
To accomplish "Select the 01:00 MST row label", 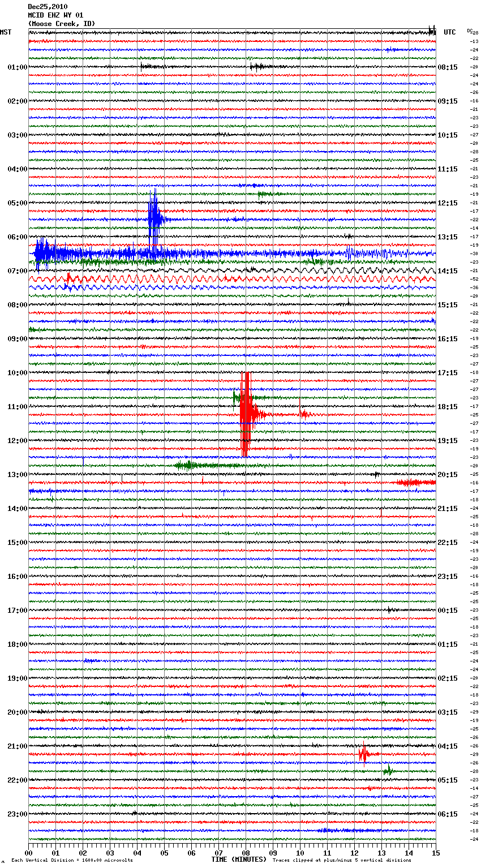I will (18, 67).
